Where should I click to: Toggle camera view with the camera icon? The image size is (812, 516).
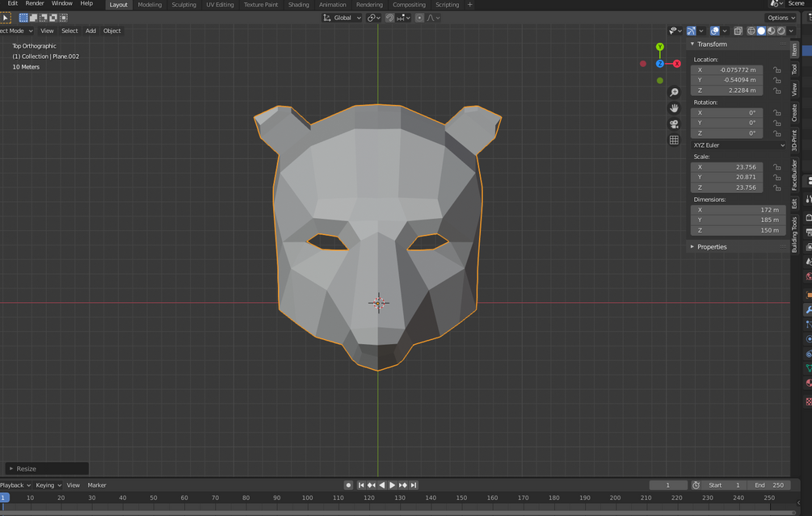point(674,124)
